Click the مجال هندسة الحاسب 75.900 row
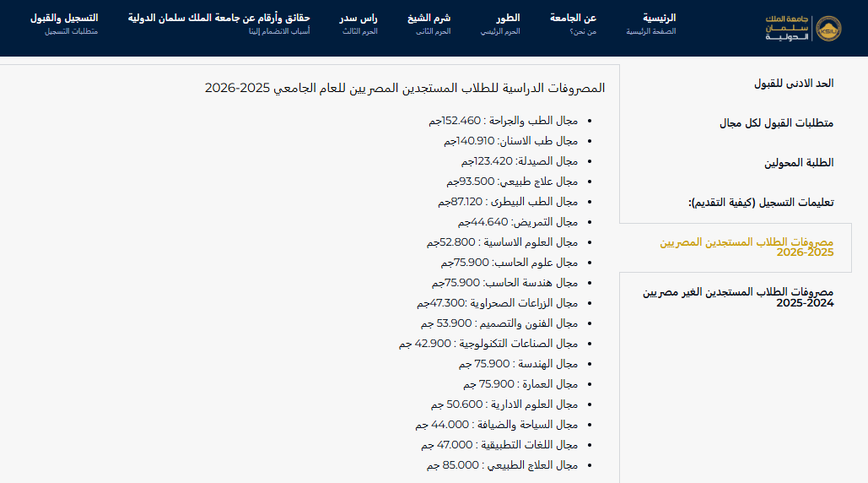This screenshot has width=868, height=483. [x=504, y=283]
